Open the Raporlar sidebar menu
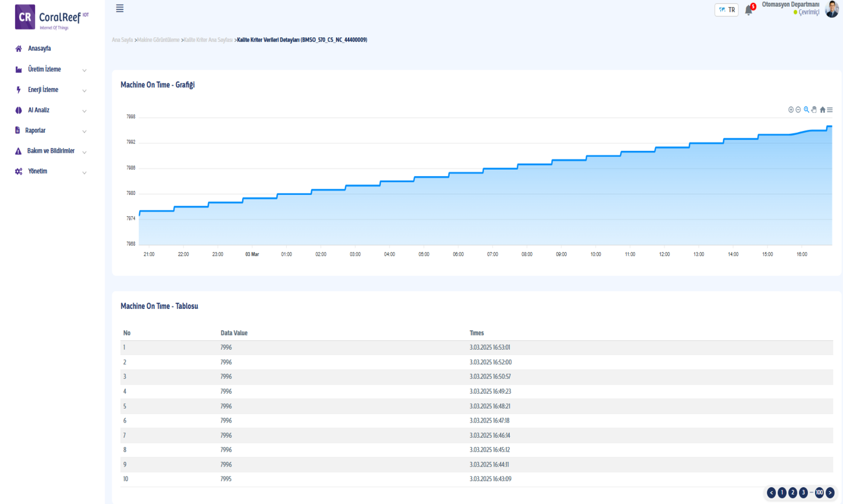Screen dimensions: 843x504 click(35, 130)
